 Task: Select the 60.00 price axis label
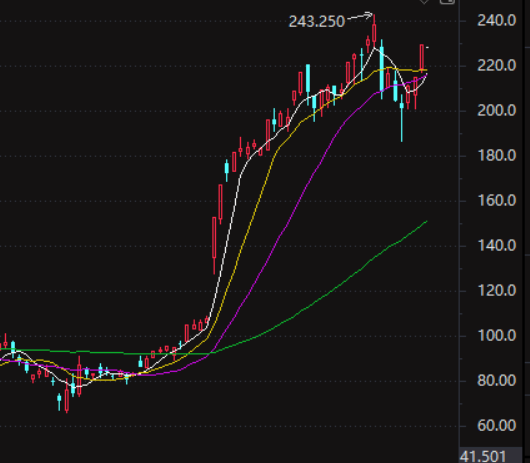pyautogui.click(x=497, y=425)
